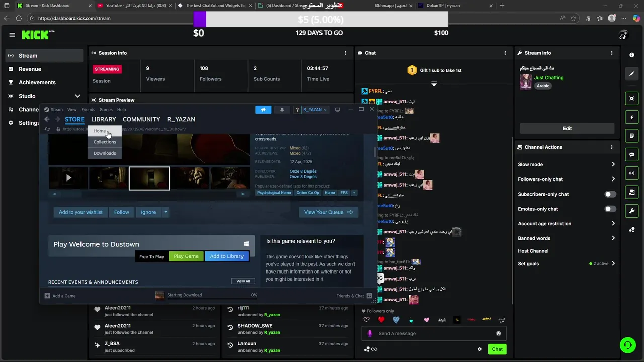Click the Play Game button
Viewport: 644px width, 362px height.
click(x=186, y=256)
